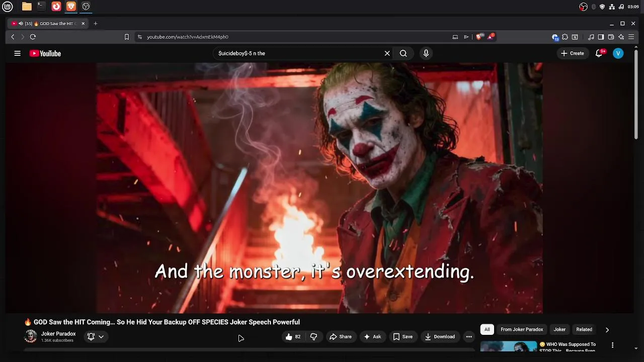The image size is (644, 362).
Task: Click the browser address bar URL
Action: [188, 37]
